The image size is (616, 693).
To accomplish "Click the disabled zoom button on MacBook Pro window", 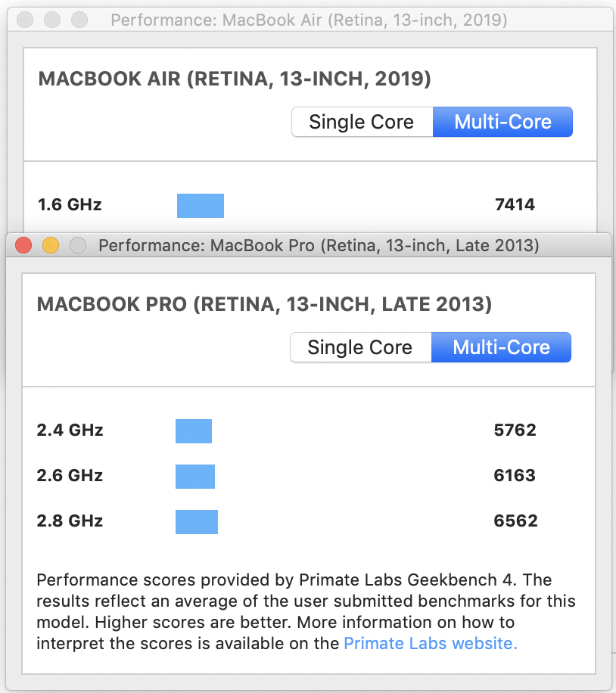I will (x=77, y=245).
